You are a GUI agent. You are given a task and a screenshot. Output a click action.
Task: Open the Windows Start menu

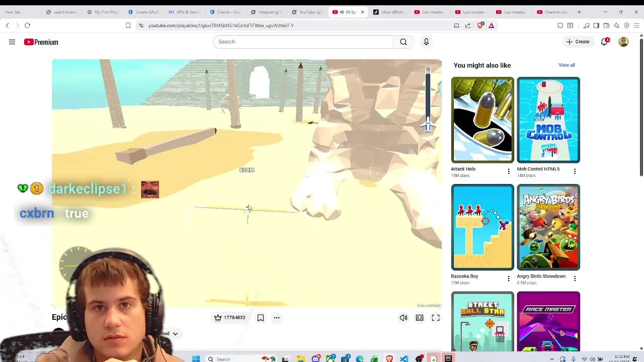click(x=196, y=358)
